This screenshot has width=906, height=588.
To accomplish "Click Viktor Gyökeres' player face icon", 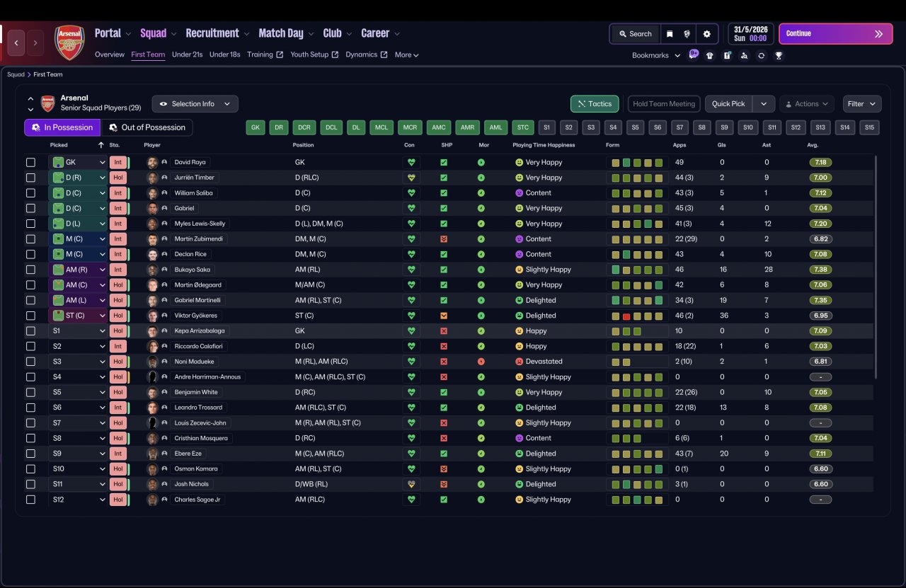I will point(152,316).
